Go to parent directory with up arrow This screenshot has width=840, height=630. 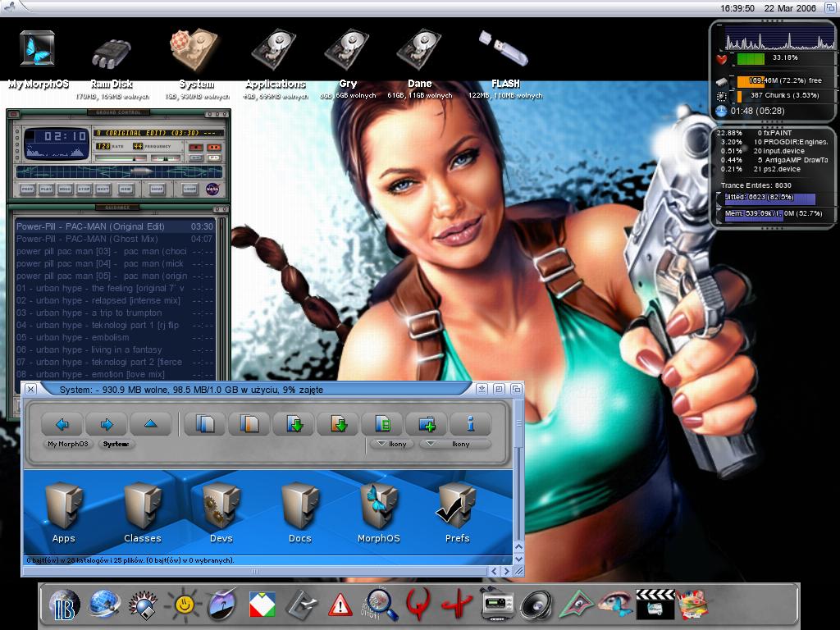[151, 424]
